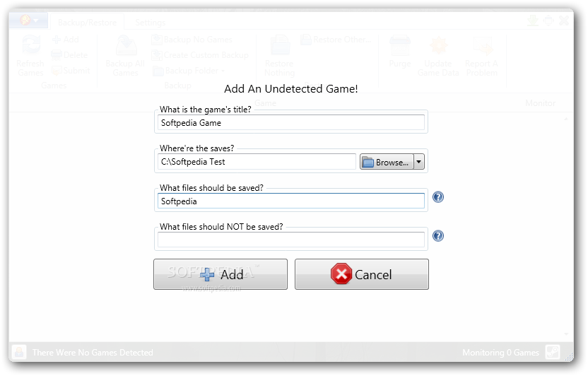588x376 pixels.
Task: Click the Cancel button
Action: coord(362,274)
